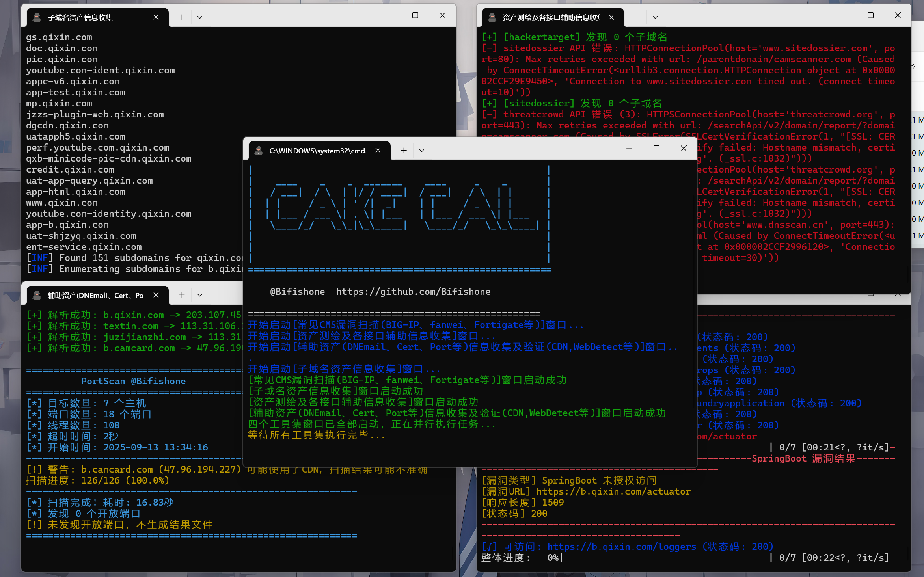Add new tab in cmd window

(404, 151)
